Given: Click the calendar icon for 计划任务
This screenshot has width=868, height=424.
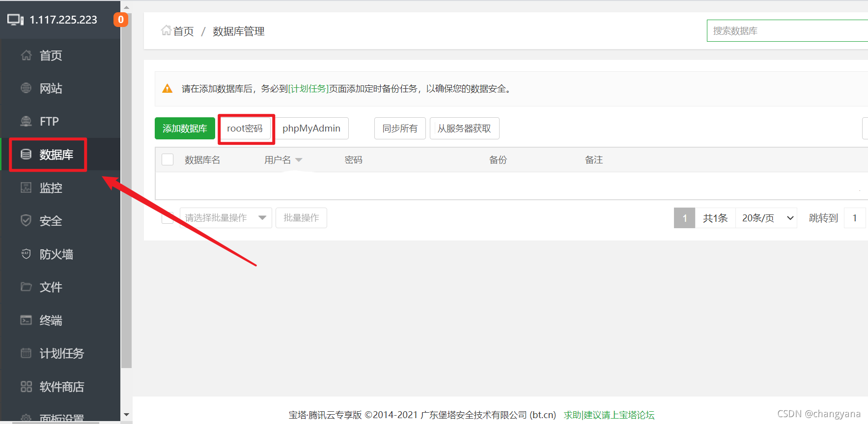Looking at the screenshot, I should pyautogui.click(x=27, y=353).
